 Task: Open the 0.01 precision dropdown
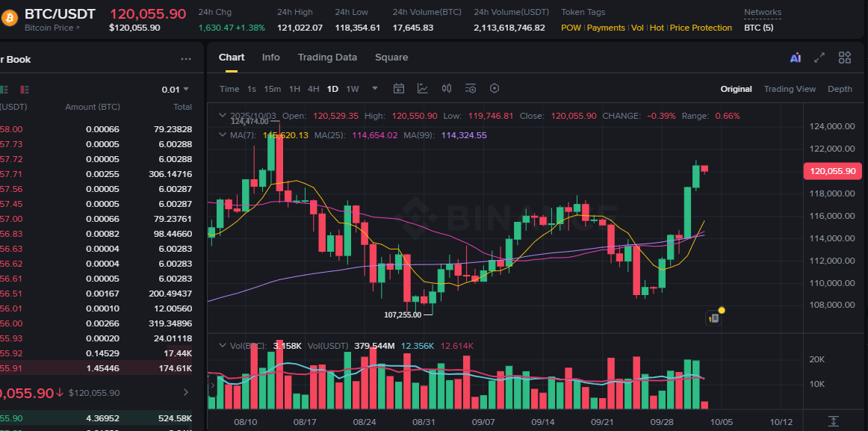pos(173,88)
